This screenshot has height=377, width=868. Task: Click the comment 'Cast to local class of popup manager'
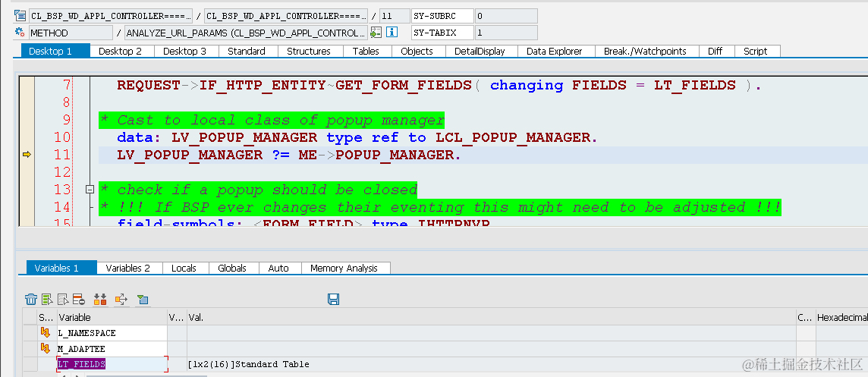pyautogui.click(x=272, y=120)
